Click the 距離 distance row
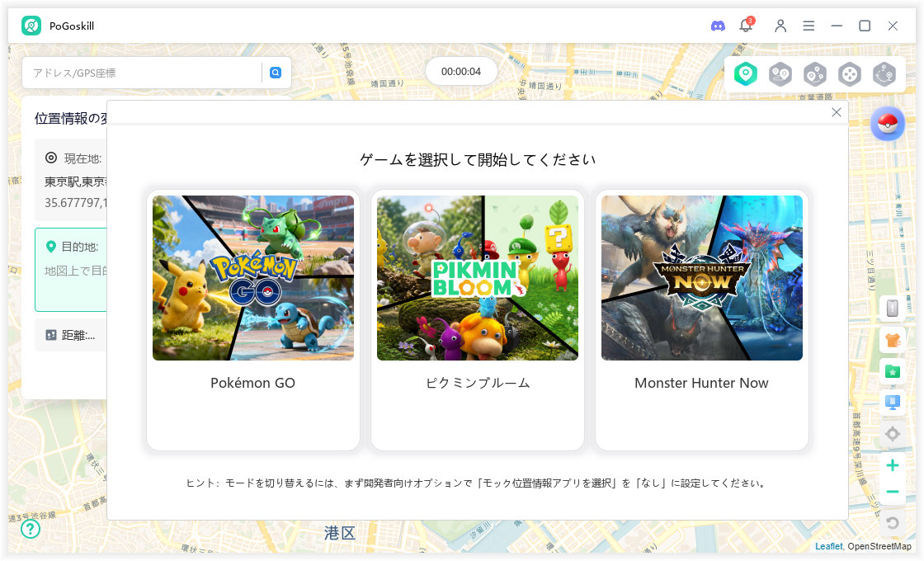This screenshot has width=924, height=561. (x=71, y=335)
